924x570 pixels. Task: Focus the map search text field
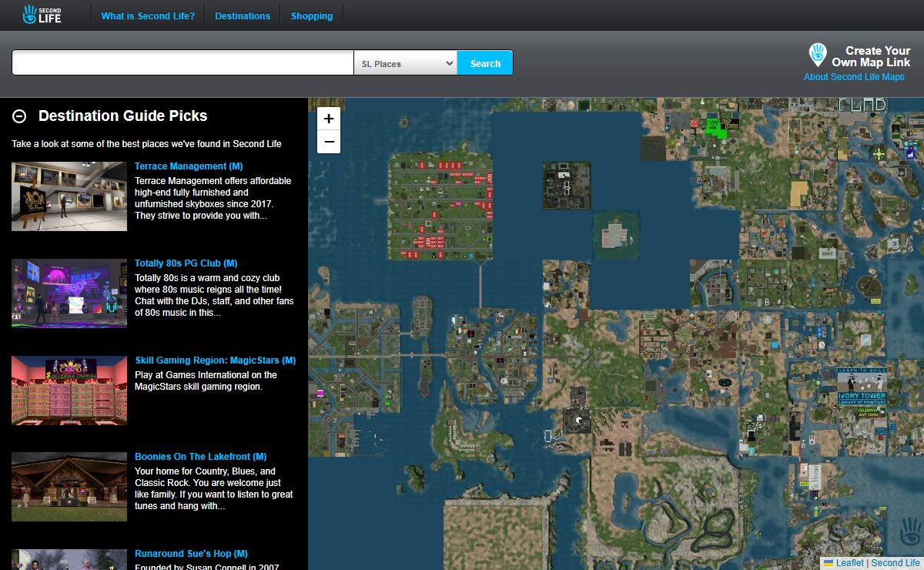click(x=182, y=63)
